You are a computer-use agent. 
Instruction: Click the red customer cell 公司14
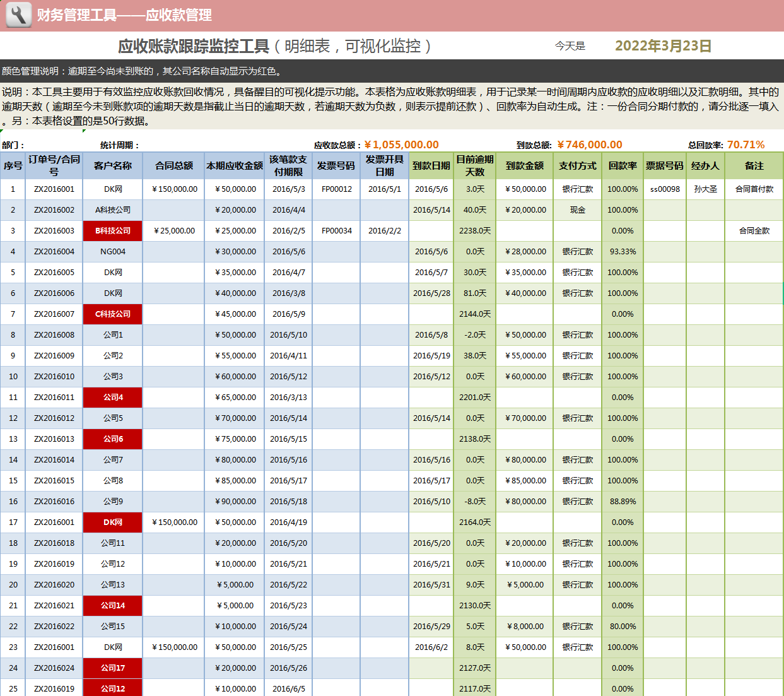[x=112, y=605]
